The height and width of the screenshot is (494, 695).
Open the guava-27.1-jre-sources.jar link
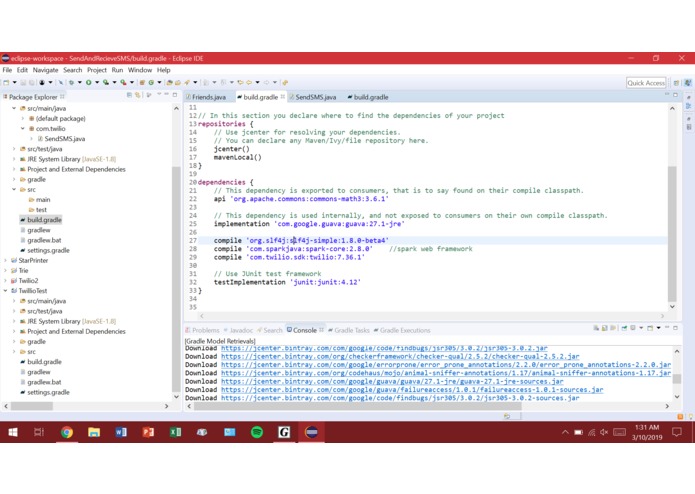point(392,381)
